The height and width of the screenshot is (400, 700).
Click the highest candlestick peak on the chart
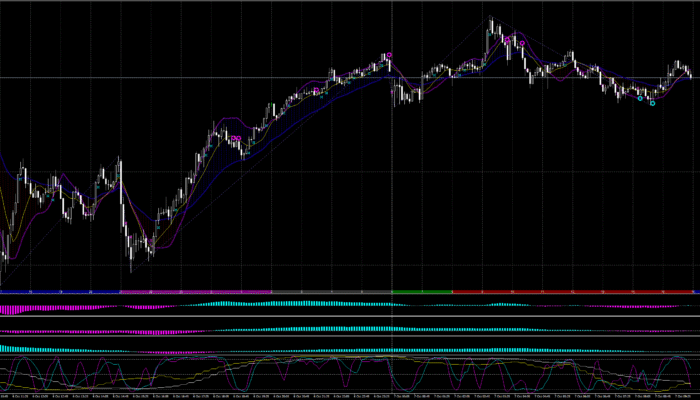491,19
